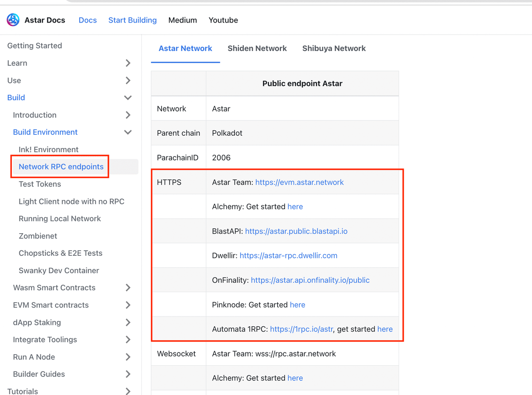Expand the Builder Guides chevron
Viewport: 532px width, 395px height.
click(x=128, y=374)
